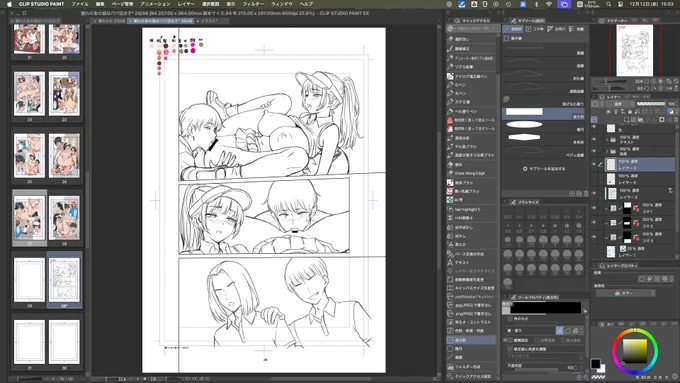Screen dimensions: 680x383
Task: Select the hair highlight 5 brush
Action: click(x=472, y=209)
